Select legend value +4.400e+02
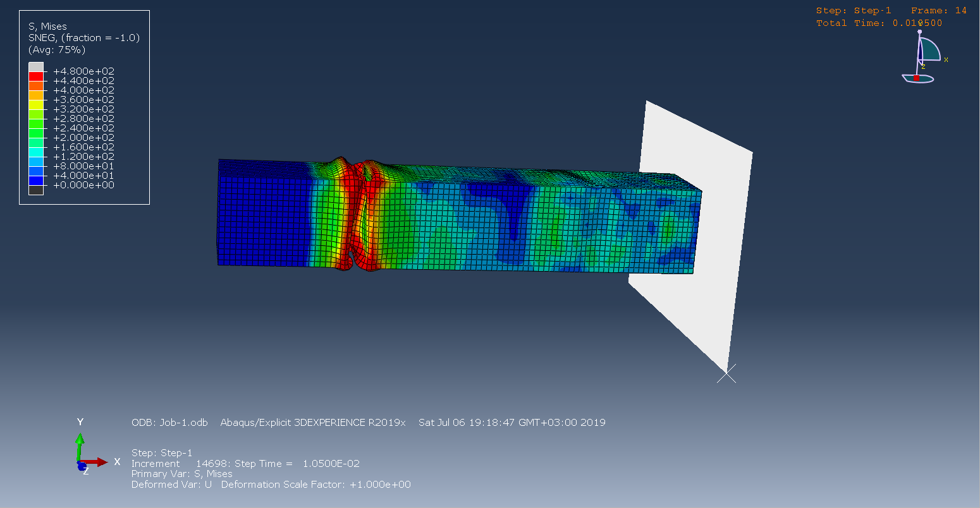The image size is (980, 508). [x=83, y=81]
